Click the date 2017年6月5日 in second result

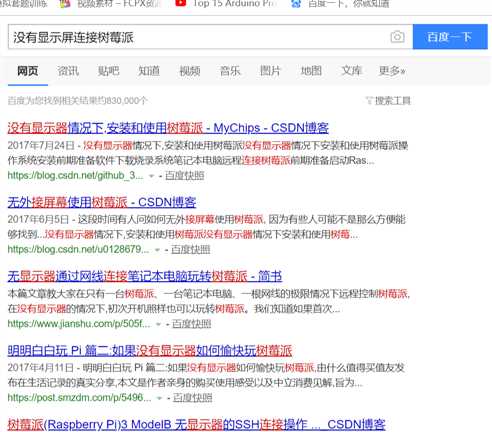pos(38,220)
